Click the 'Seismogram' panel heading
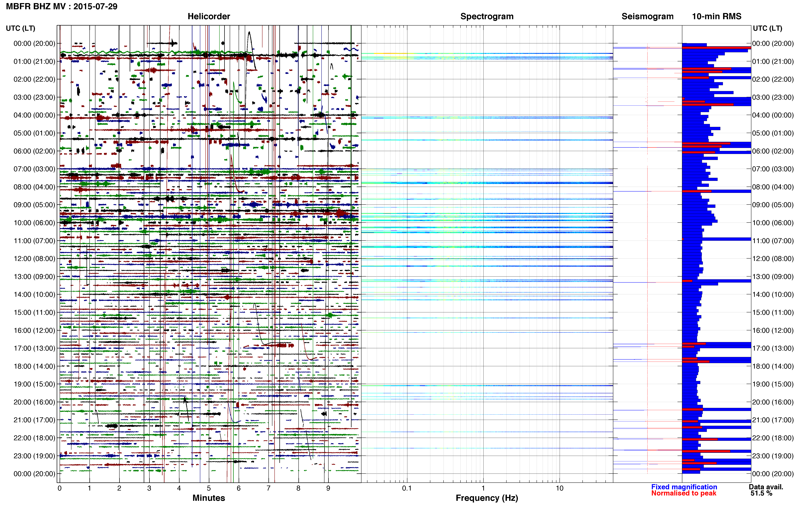 [x=647, y=16]
